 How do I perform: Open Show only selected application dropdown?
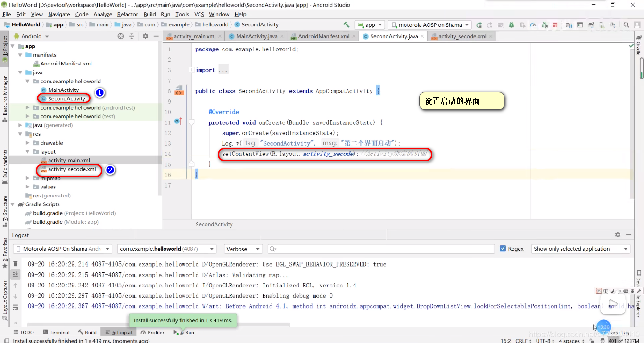[581, 249]
